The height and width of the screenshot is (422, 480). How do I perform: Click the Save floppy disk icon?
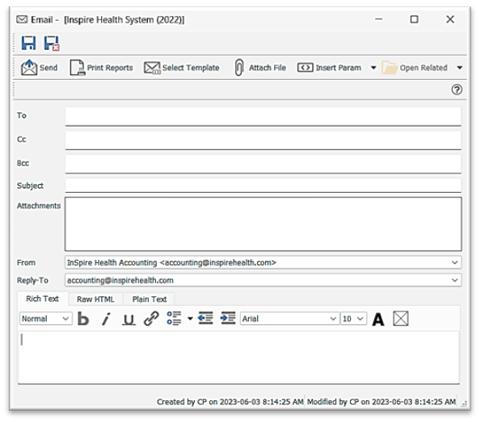(29, 43)
